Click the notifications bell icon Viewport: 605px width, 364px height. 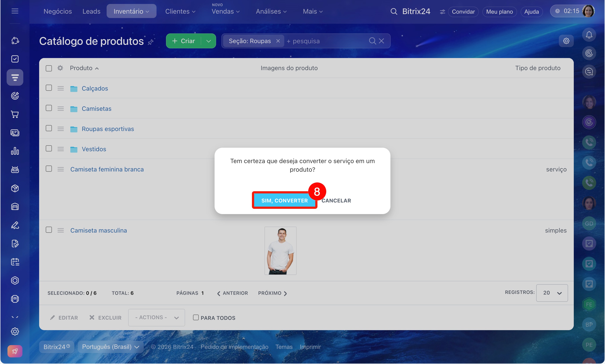coord(589,35)
